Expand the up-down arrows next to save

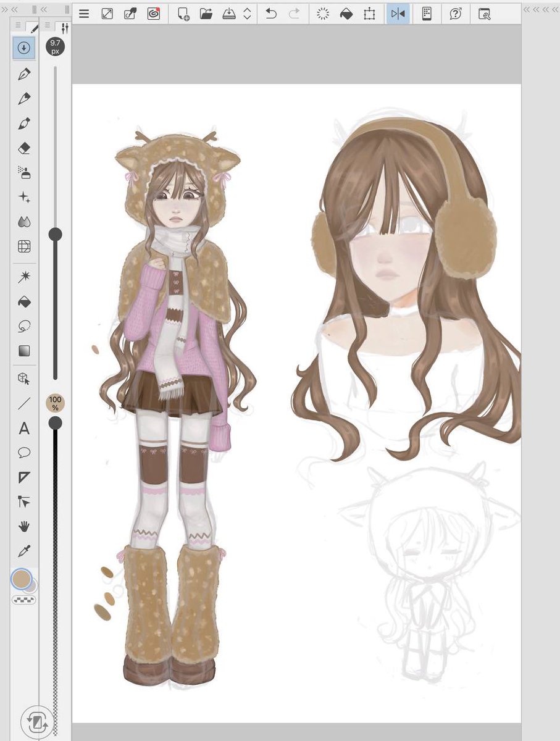247,14
